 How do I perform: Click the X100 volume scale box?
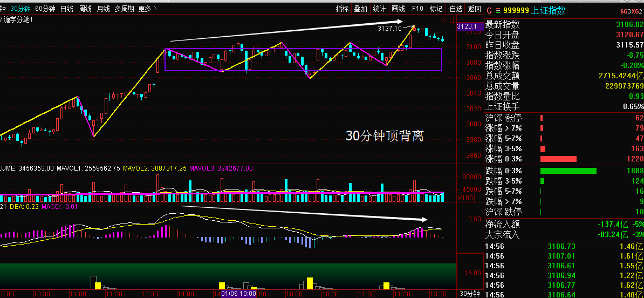click(x=466, y=198)
